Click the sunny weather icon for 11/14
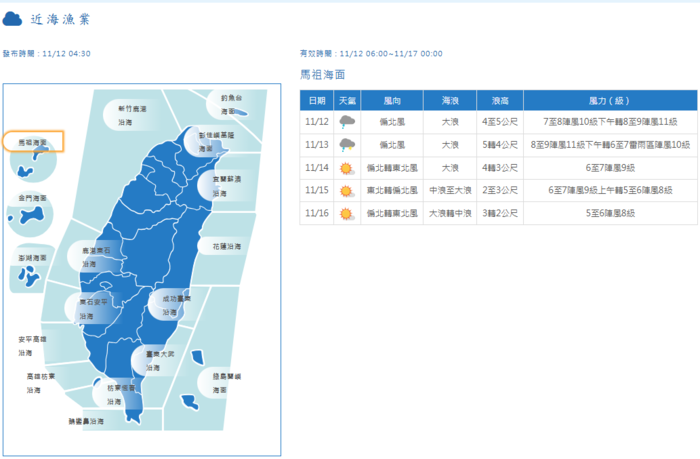 click(x=347, y=168)
